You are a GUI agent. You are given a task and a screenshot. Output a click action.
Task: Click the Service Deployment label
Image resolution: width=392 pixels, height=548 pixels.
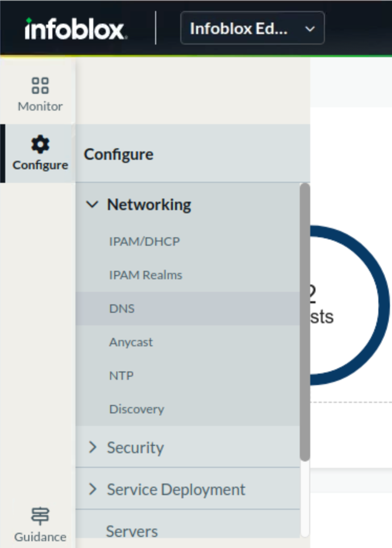coord(176,489)
